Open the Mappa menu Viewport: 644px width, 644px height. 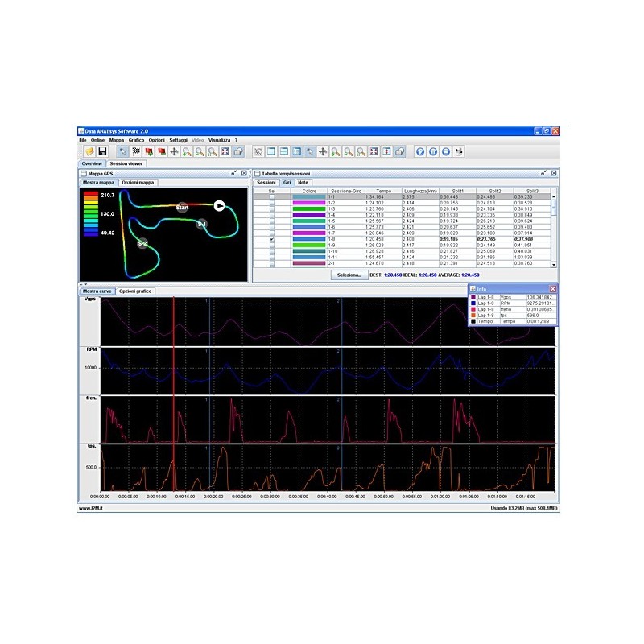click(x=117, y=140)
